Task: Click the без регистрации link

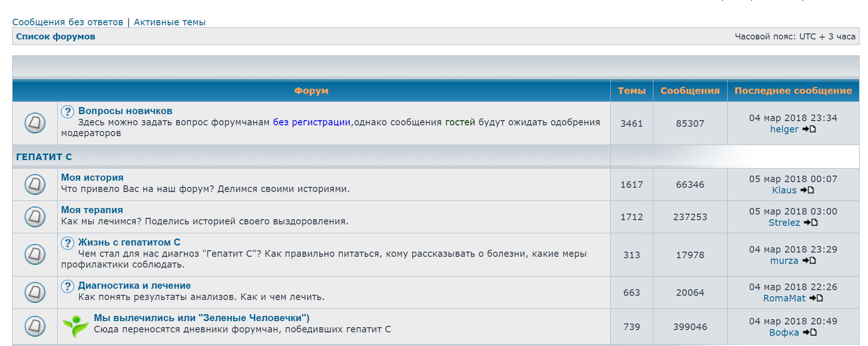Action: [x=312, y=122]
